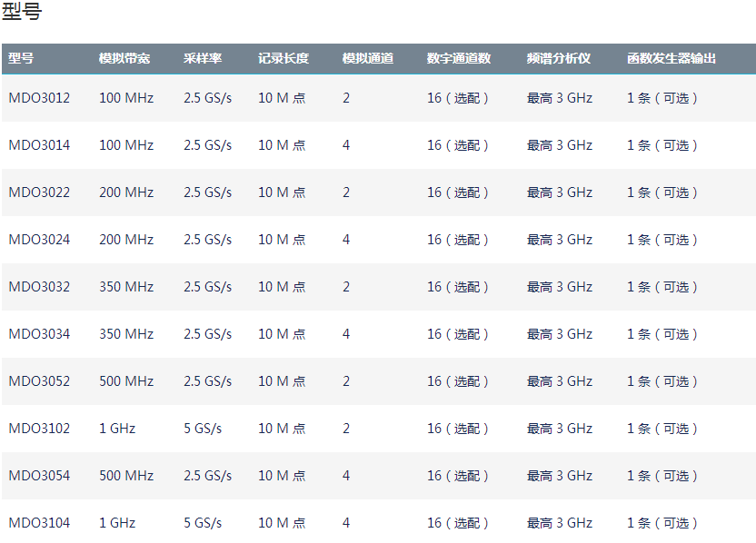Click the 频谱分析仪 column header

point(559,58)
